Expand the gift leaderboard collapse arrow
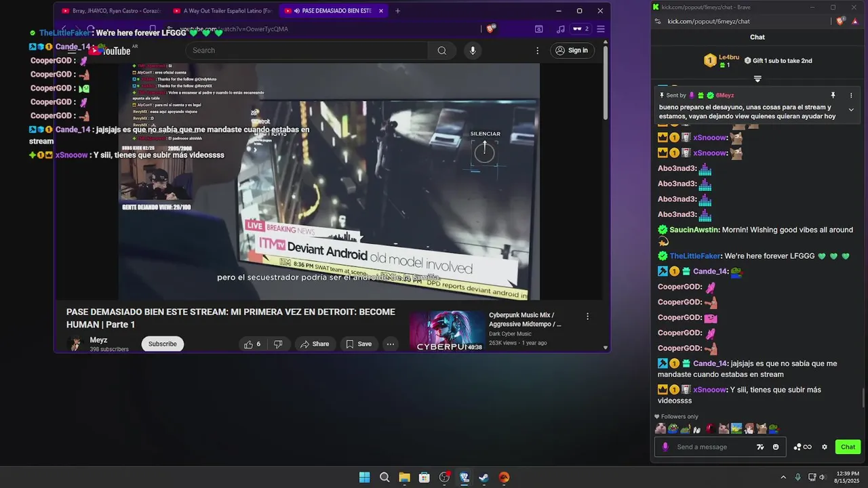The height and width of the screenshot is (488, 868). coord(757,79)
